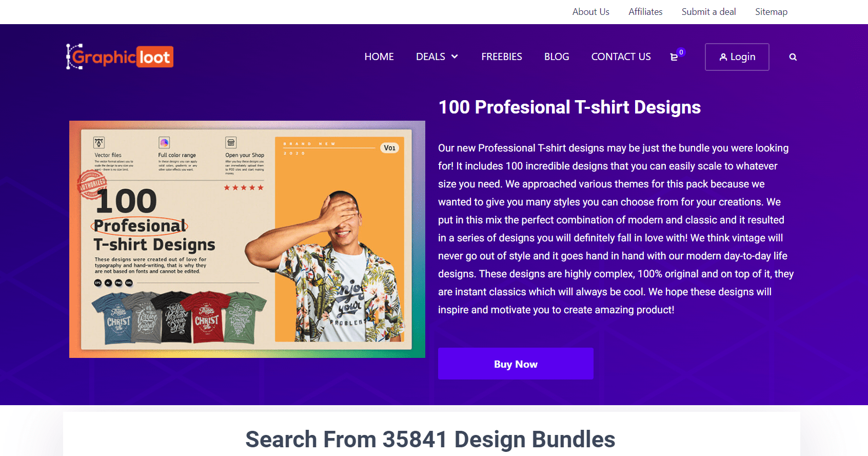Go to the HOME menu item
Screen dimensions: 868x456
click(x=379, y=56)
